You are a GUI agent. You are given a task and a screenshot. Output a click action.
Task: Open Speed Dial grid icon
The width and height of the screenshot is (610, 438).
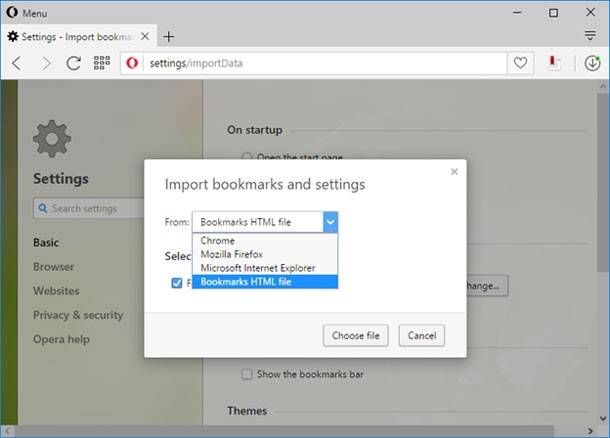(x=102, y=63)
